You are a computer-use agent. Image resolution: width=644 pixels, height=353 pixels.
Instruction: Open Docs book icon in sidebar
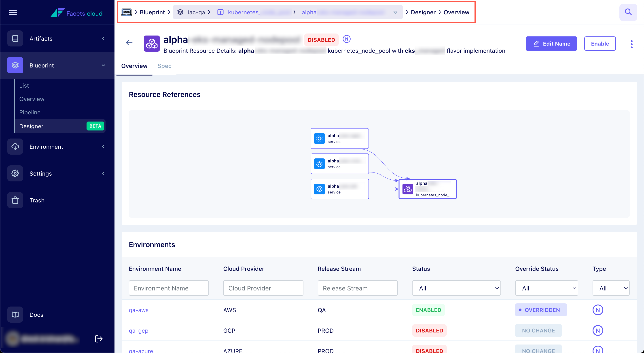point(15,314)
